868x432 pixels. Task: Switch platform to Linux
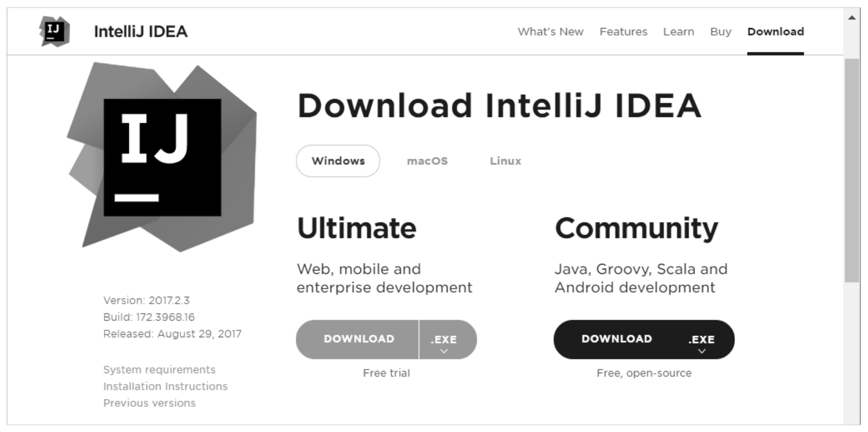pos(505,161)
